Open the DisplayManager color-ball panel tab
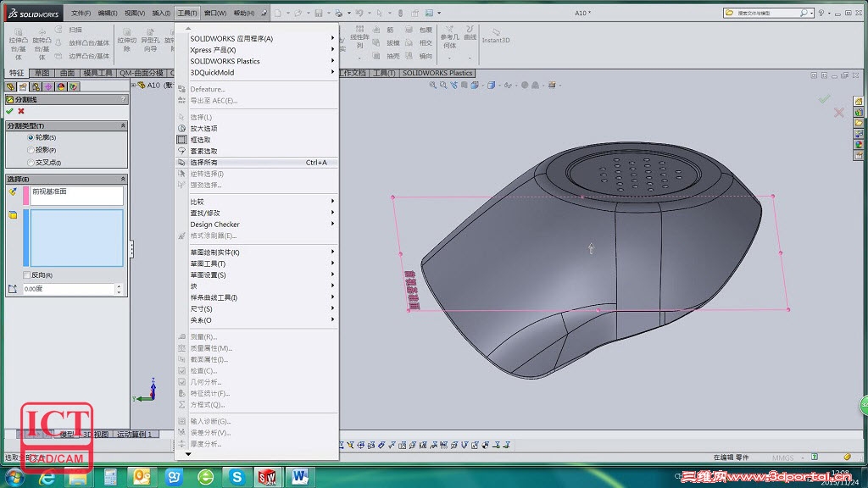Image resolution: width=868 pixels, height=488 pixels. (61, 87)
